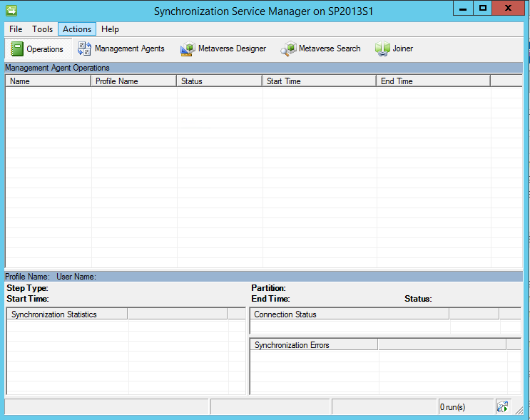Open the Help menu
530x420 pixels.
pyautogui.click(x=110, y=29)
